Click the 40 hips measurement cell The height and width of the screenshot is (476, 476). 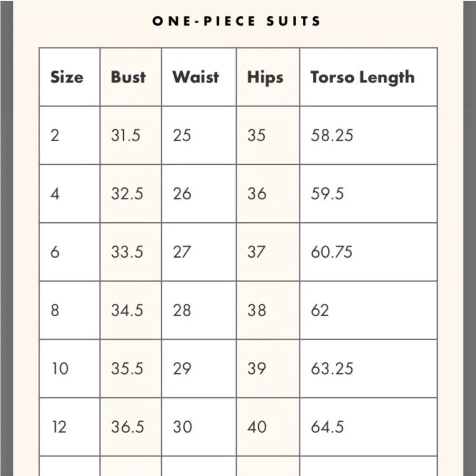pyautogui.click(x=257, y=427)
